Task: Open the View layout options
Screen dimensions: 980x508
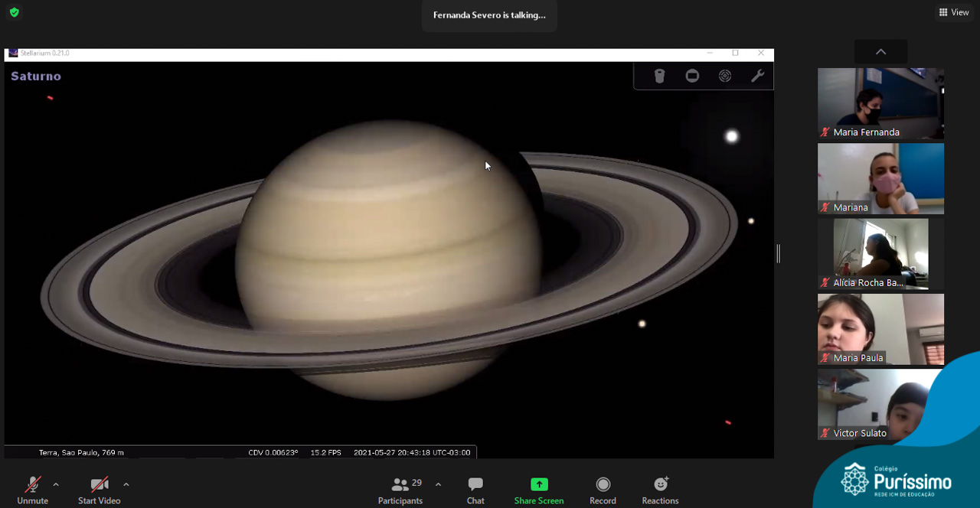Action: pos(954,12)
